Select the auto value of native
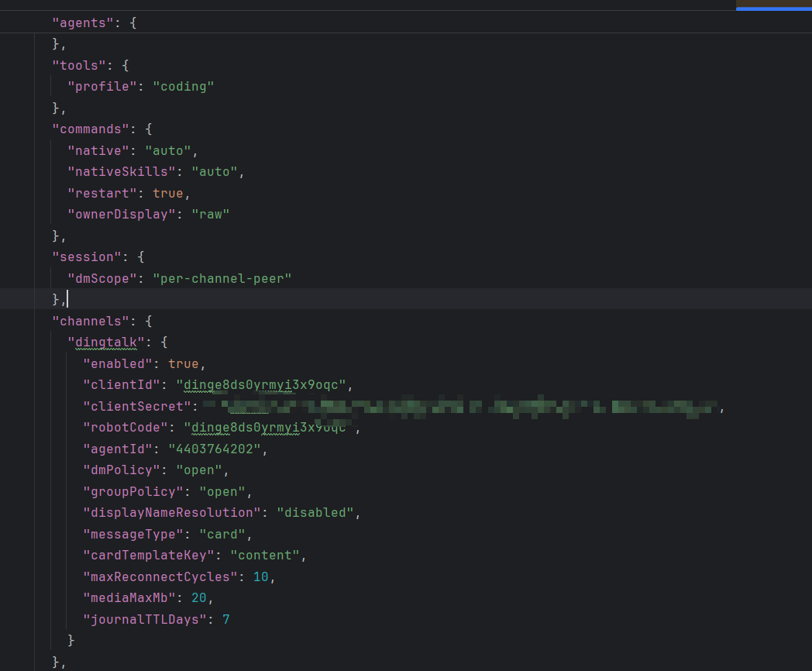 pyautogui.click(x=168, y=150)
